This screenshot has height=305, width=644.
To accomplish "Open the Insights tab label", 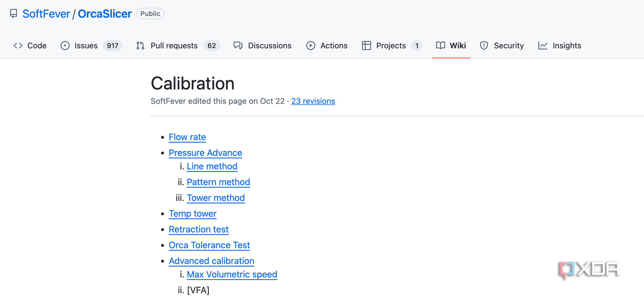I will coord(567,46).
